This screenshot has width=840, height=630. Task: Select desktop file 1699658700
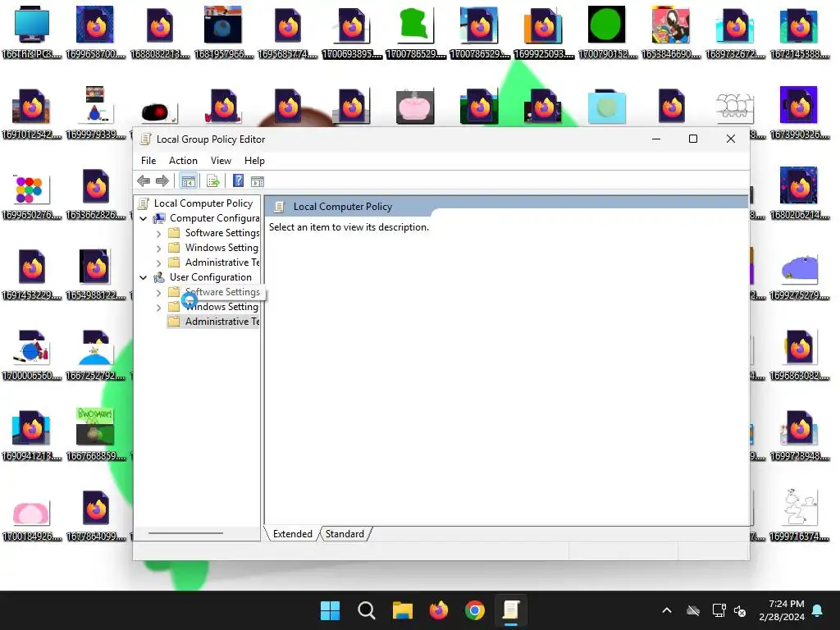coord(95,32)
